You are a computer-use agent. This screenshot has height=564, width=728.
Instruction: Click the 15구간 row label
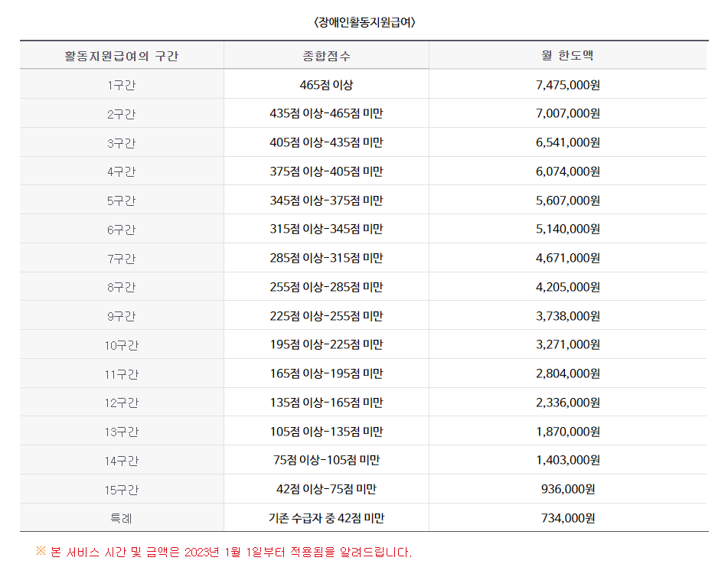pyautogui.click(x=122, y=488)
